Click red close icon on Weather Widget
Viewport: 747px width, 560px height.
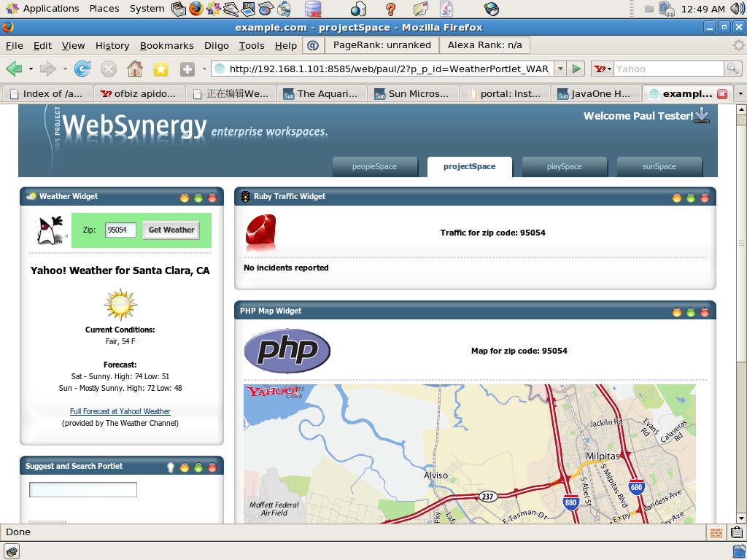tap(212, 197)
